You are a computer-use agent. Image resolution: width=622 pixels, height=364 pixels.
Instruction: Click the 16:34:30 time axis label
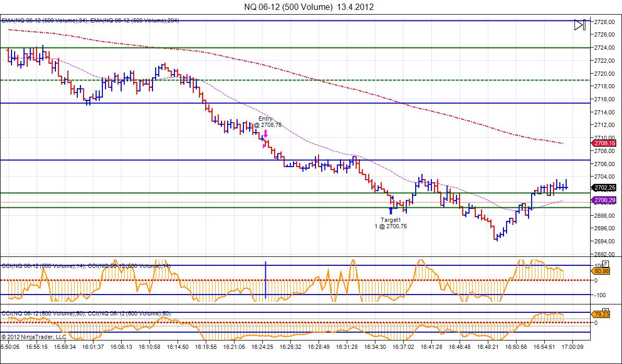[x=375, y=347]
